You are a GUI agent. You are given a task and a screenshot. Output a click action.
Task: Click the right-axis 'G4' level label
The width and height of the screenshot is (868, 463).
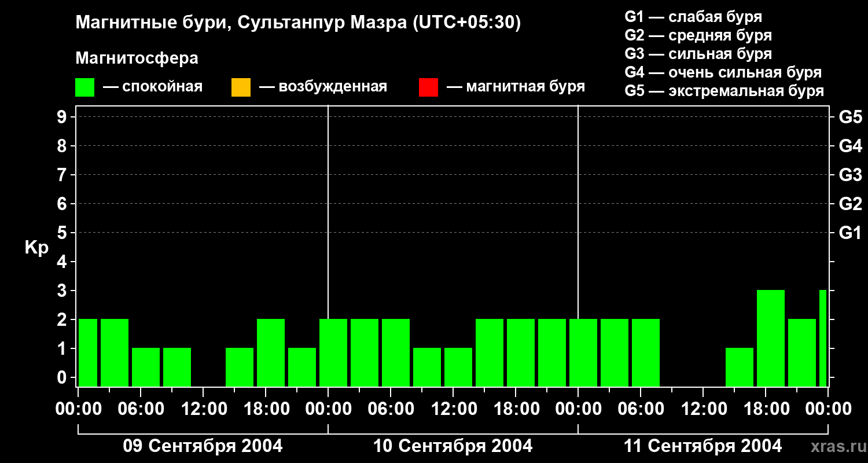pos(850,146)
